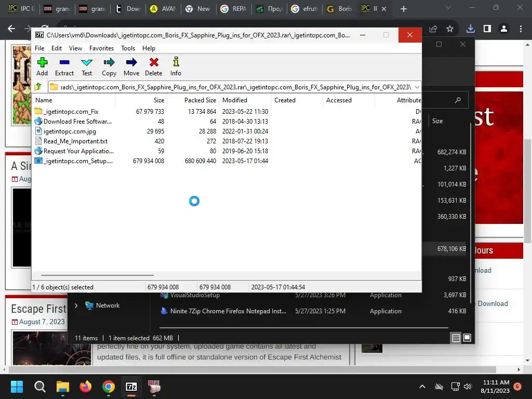Open the File menu in 7-Zip

39,48
